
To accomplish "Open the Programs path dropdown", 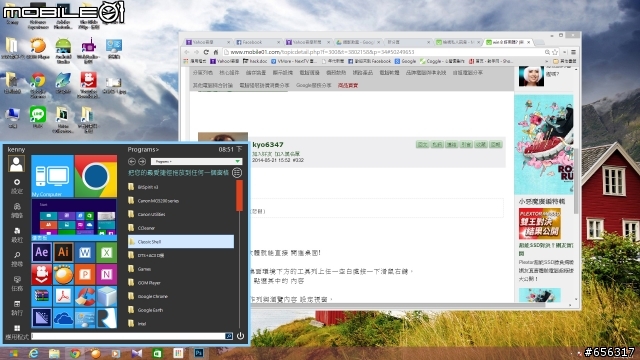I will point(196,162).
